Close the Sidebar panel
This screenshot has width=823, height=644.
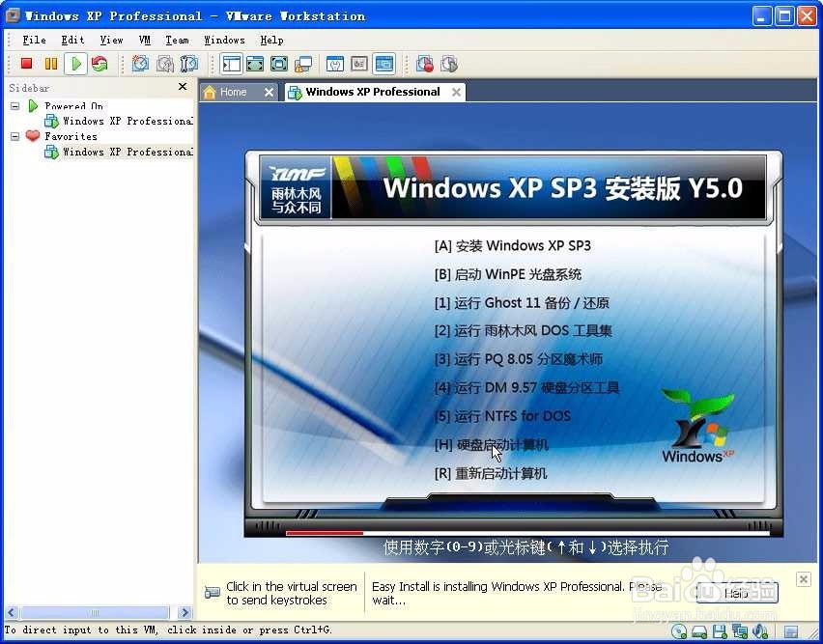(183, 87)
